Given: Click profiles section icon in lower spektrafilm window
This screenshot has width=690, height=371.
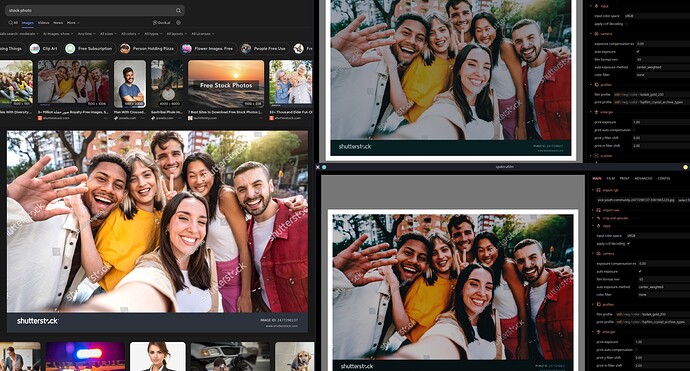Looking at the screenshot, I should [x=598, y=305].
